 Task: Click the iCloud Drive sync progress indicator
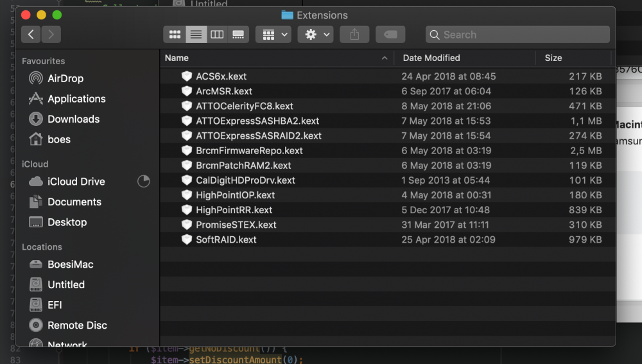tap(143, 181)
